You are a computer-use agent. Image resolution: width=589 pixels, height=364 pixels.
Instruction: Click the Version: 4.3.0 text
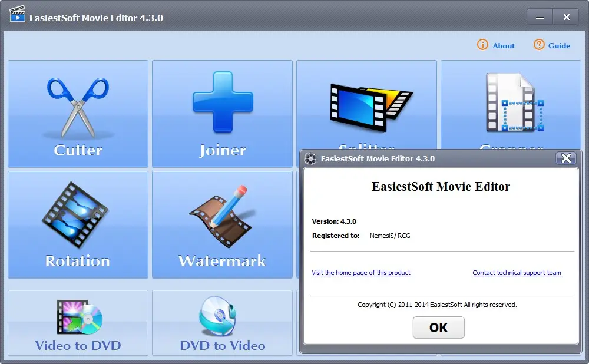tap(334, 221)
